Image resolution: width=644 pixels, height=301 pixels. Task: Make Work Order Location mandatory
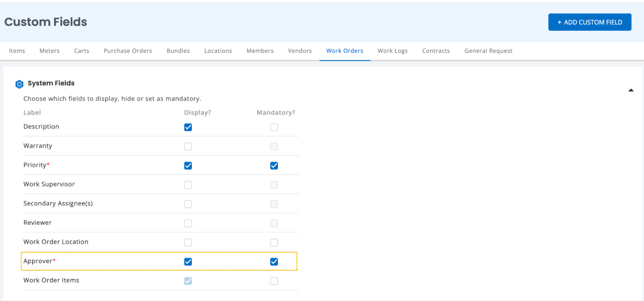(274, 242)
